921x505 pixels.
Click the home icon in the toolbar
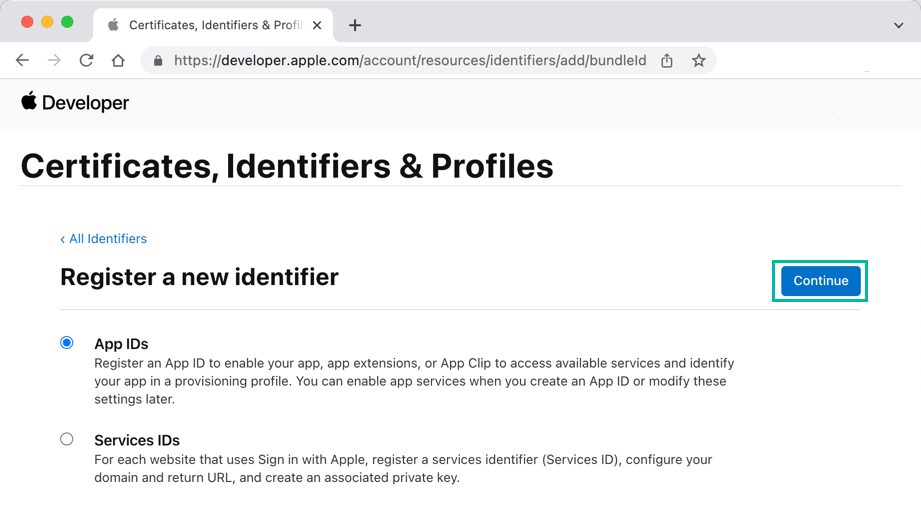(118, 60)
